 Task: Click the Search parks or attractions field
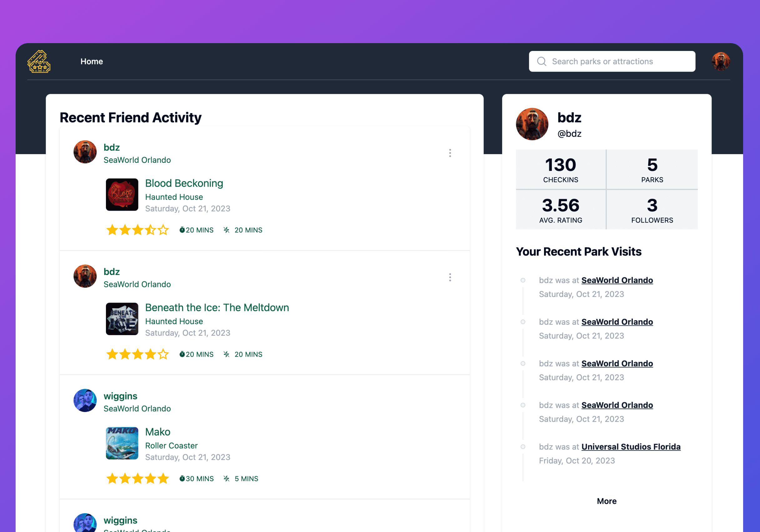click(612, 61)
